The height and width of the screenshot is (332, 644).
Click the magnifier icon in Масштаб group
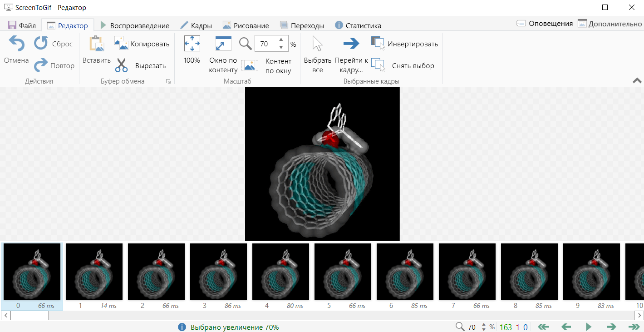coord(246,44)
